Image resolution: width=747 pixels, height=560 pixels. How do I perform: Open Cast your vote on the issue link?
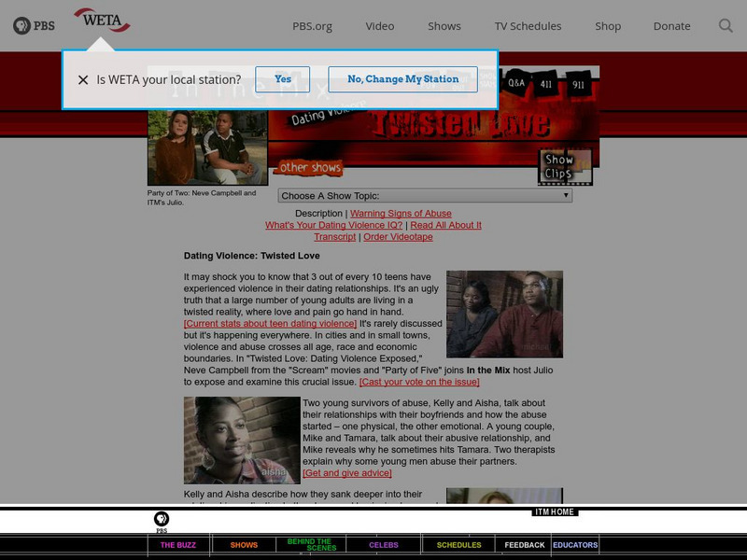(x=419, y=382)
